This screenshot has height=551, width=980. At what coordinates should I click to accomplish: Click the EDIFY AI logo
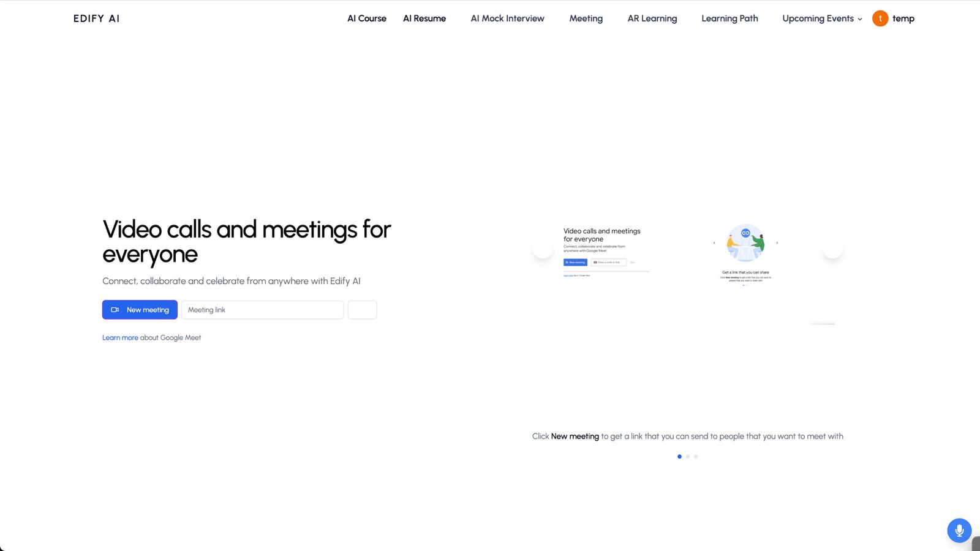[96, 18]
